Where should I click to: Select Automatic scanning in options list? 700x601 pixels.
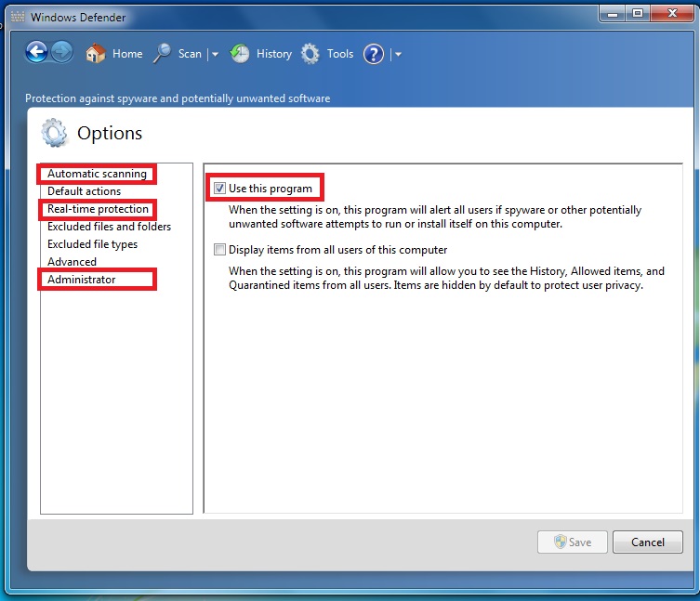pos(97,174)
